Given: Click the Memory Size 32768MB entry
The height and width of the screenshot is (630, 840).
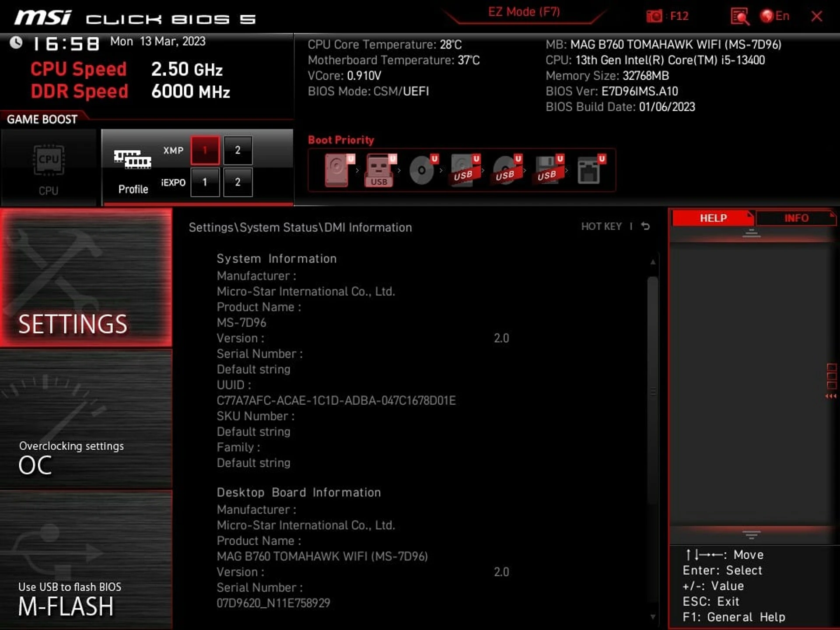Looking at the screenshot, I should pyautogui.click(x=607, y=76).
